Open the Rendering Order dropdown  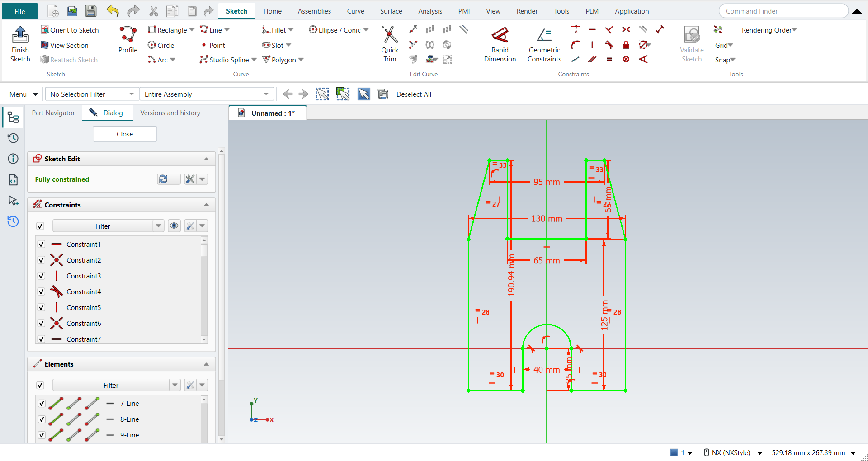tap(769, 30)
